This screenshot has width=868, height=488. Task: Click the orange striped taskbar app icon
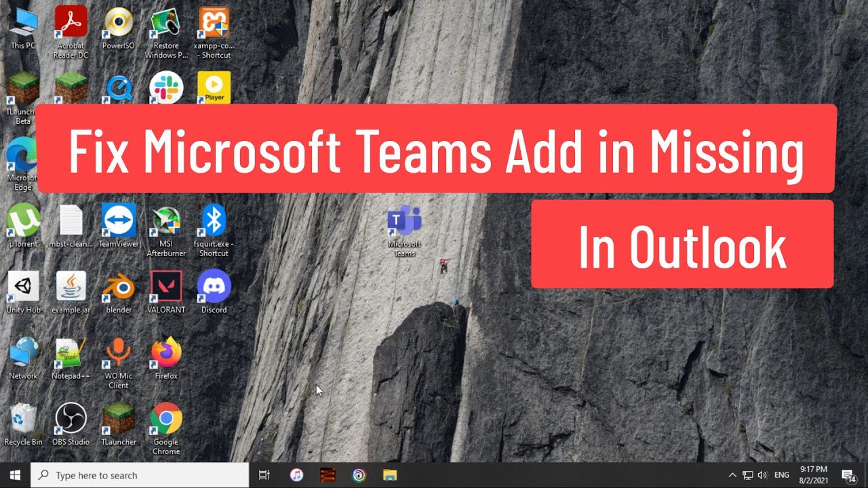(x=328, y=475)
